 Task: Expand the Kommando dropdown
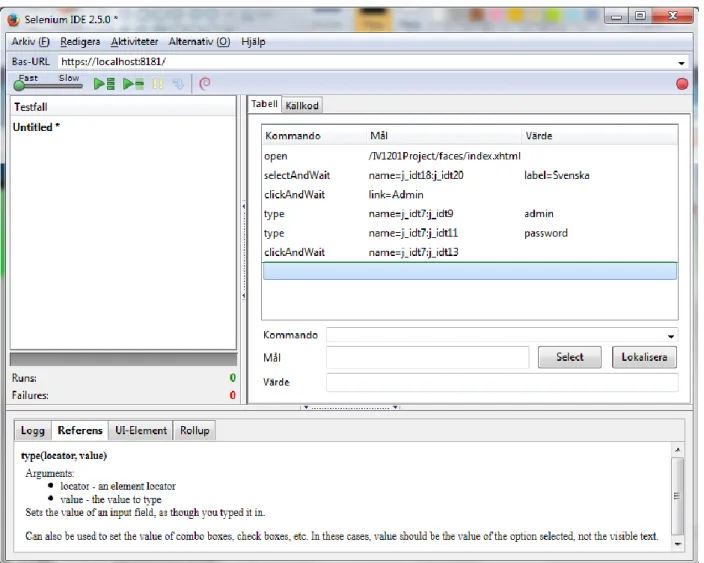coord(670,336)
